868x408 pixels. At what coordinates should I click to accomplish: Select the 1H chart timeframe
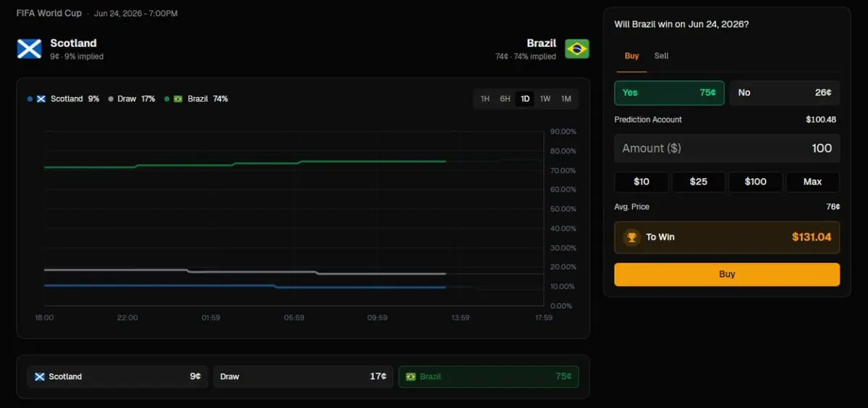click(x=485, y=99)
